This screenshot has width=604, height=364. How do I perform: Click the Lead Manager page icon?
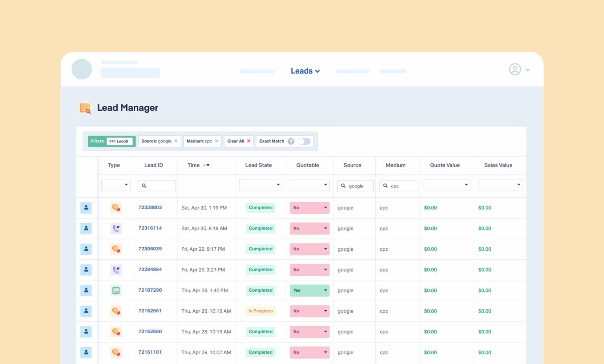pyautogui.click(x=85, y=108)
